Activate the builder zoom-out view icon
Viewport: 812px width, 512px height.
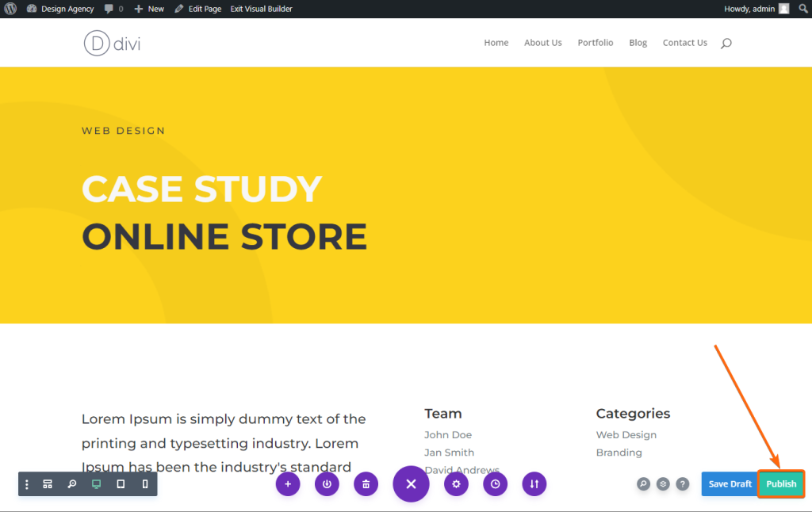point(72,484)
